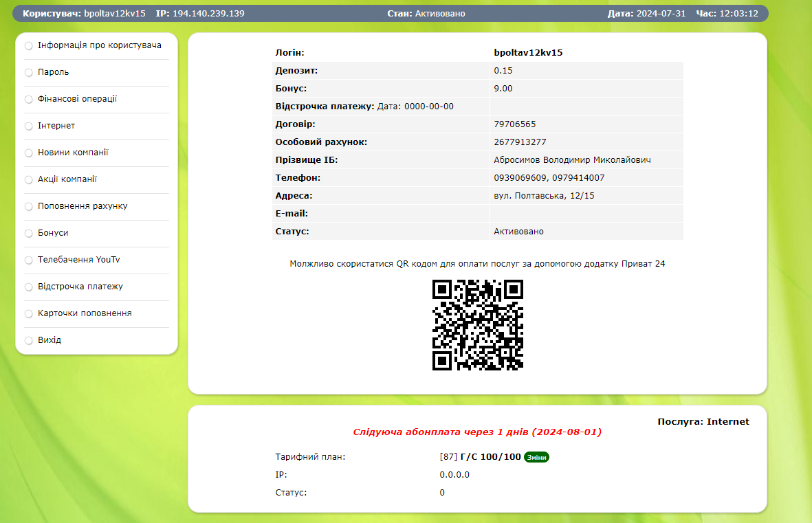Click the IP 194.140.239.139 in the header bar
This screenshot has width=812, height=523.
pyautogui.click(x=200, y=14)
